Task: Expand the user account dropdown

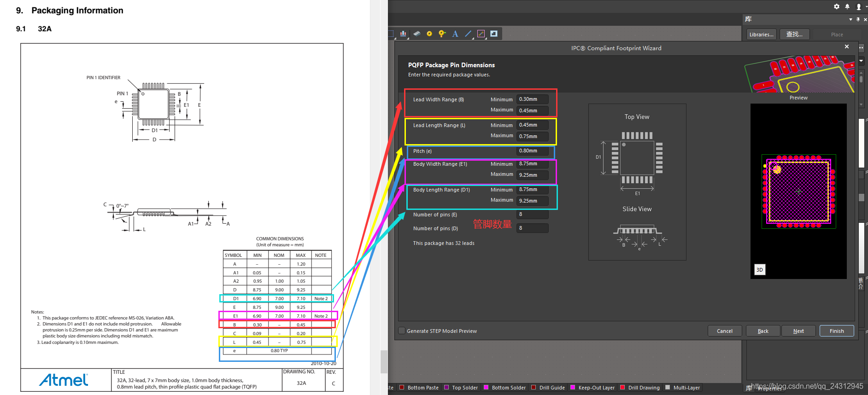Action: (860, 6)
